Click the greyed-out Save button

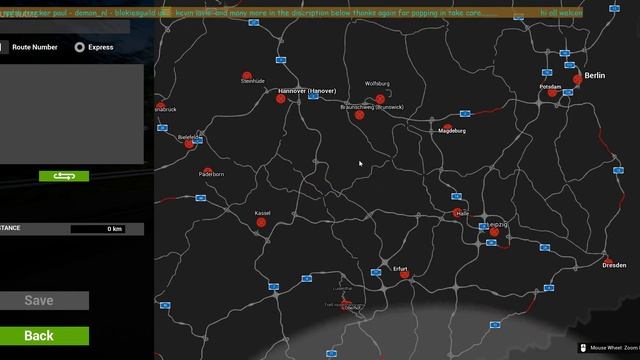point(44,300)
